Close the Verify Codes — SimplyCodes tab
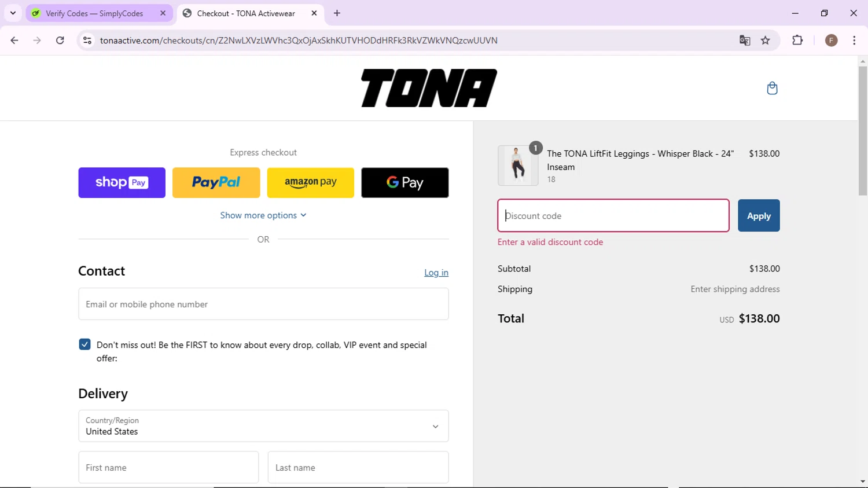The height and width of the screenshot is (488, 868). 163,13
